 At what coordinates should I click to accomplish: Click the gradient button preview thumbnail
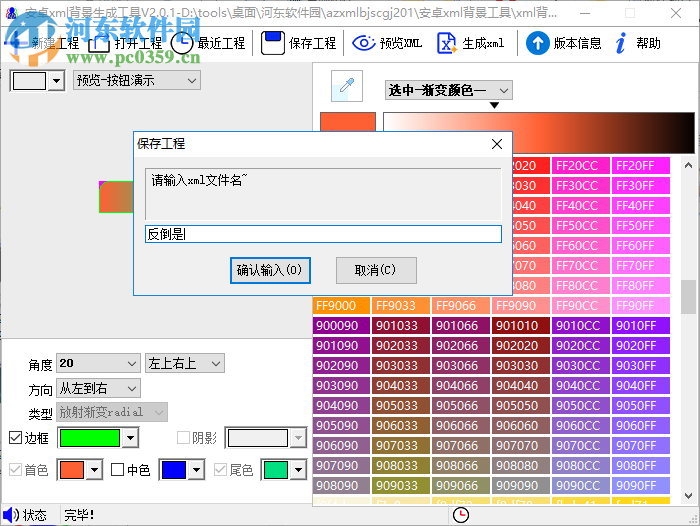click(116, 197)
